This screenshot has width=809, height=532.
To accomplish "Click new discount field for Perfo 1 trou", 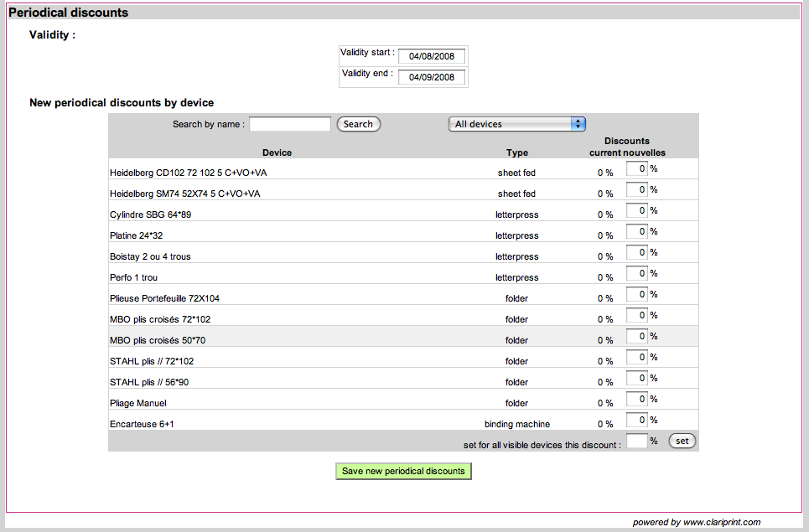I will 637,274.
